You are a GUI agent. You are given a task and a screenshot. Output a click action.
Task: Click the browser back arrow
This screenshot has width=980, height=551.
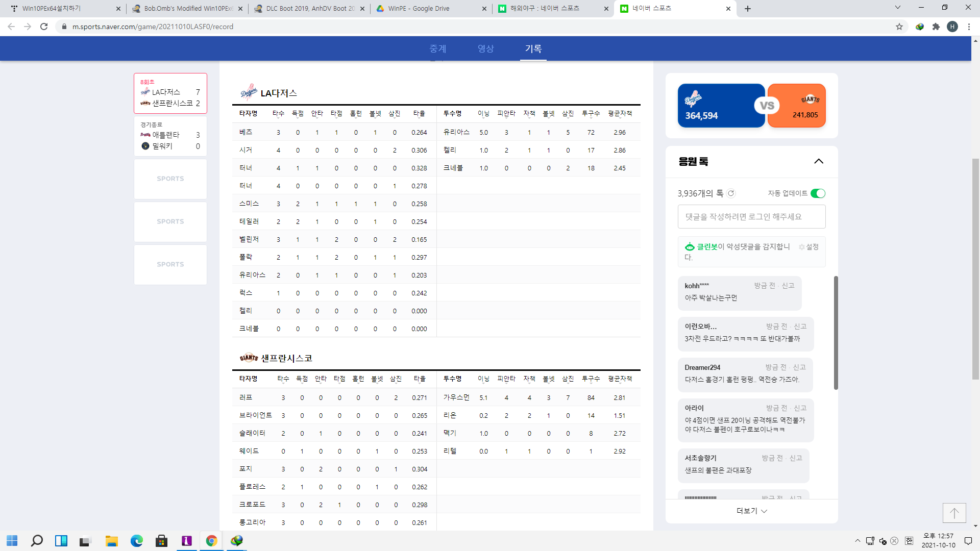click(11, 27)
